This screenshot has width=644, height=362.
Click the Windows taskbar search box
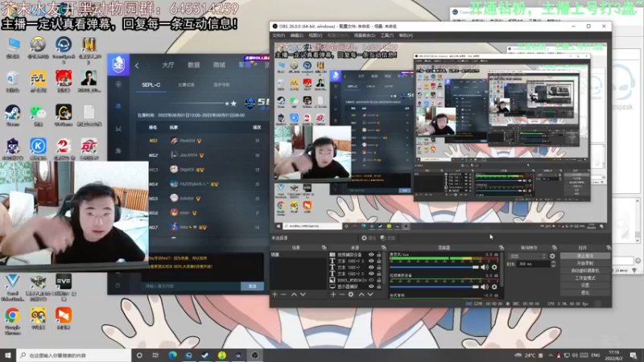[74, 356]
